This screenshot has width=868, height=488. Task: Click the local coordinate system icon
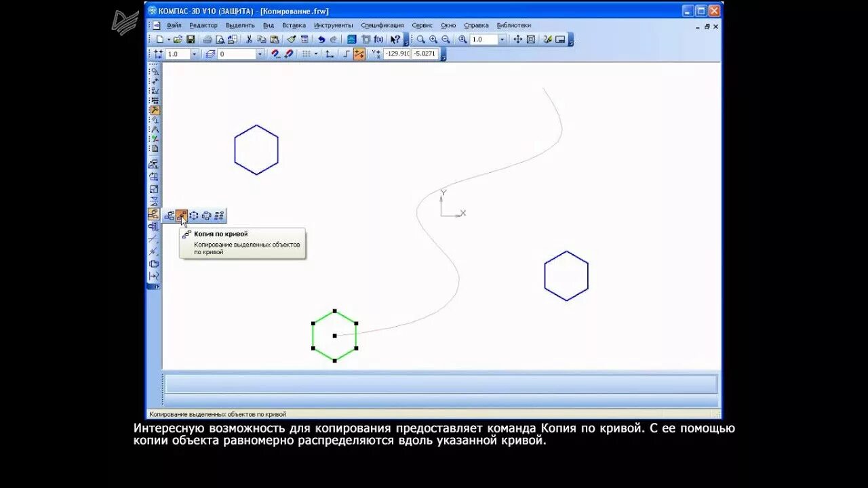[330, 54]
